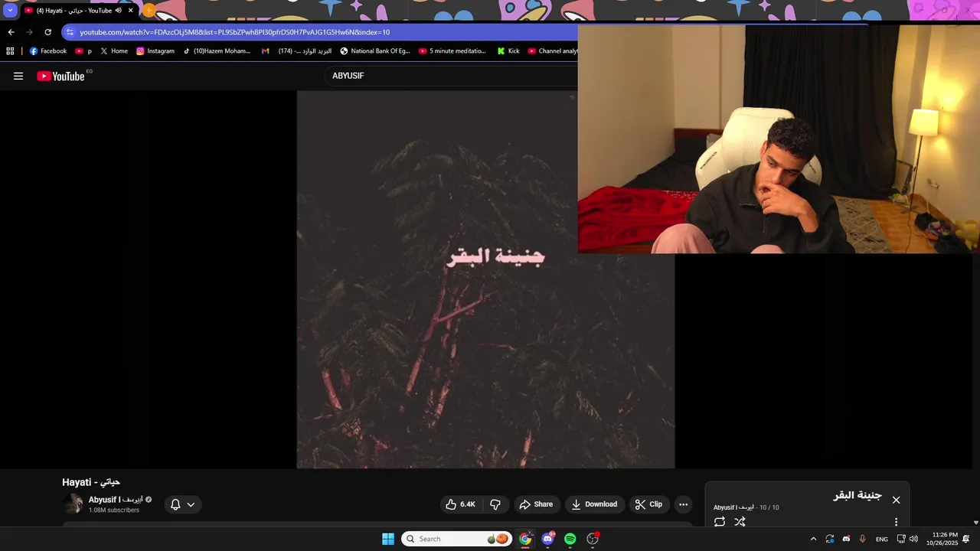Image resolution: width=980 pixels, height=551 pixels.
Task: Open the OBS icon in taskbar
Action: pyautogui.click(x=593, y=539)
